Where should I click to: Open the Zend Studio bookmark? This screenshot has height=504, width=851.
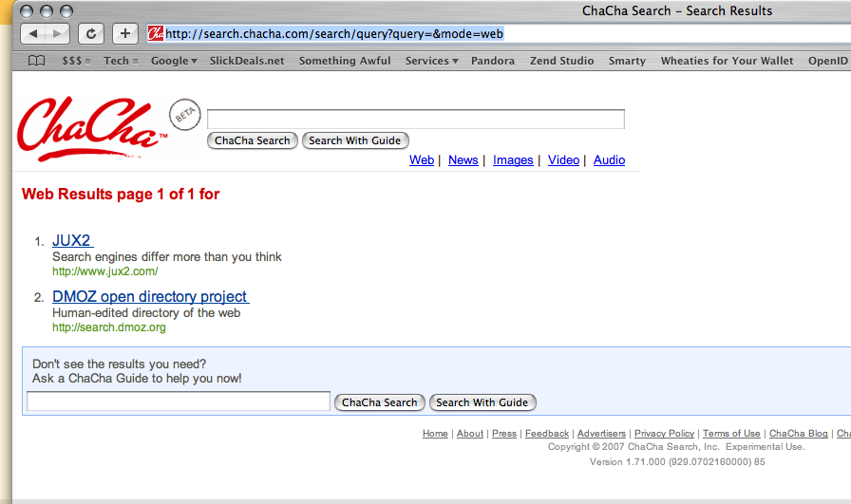[561, 61]
